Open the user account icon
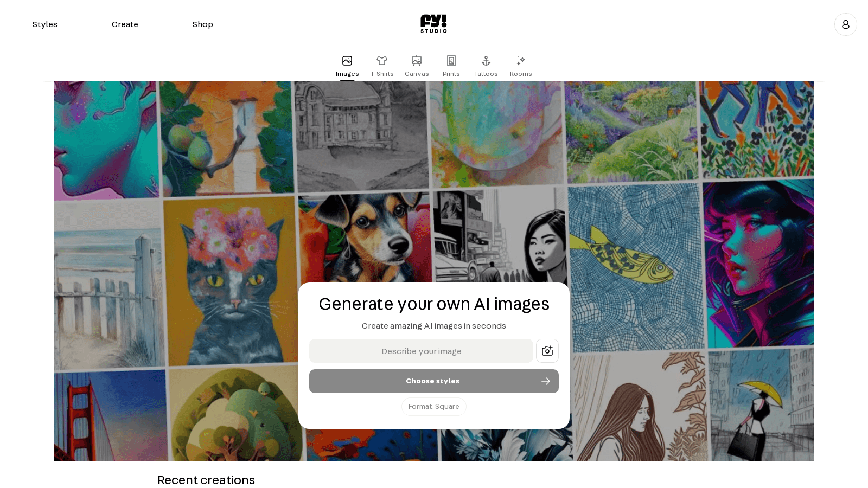The width and height of the screenshot is (868, 488). click(845, 24)
